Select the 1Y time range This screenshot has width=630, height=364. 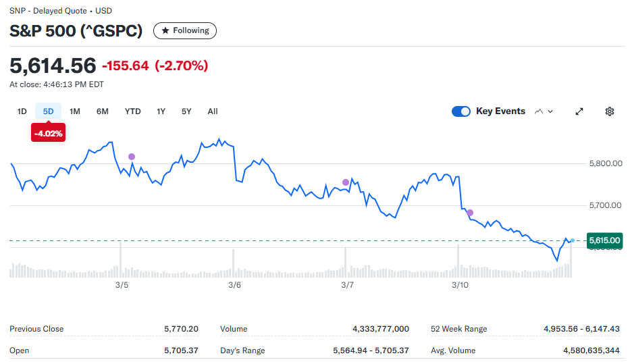click(x=161, y=111)
